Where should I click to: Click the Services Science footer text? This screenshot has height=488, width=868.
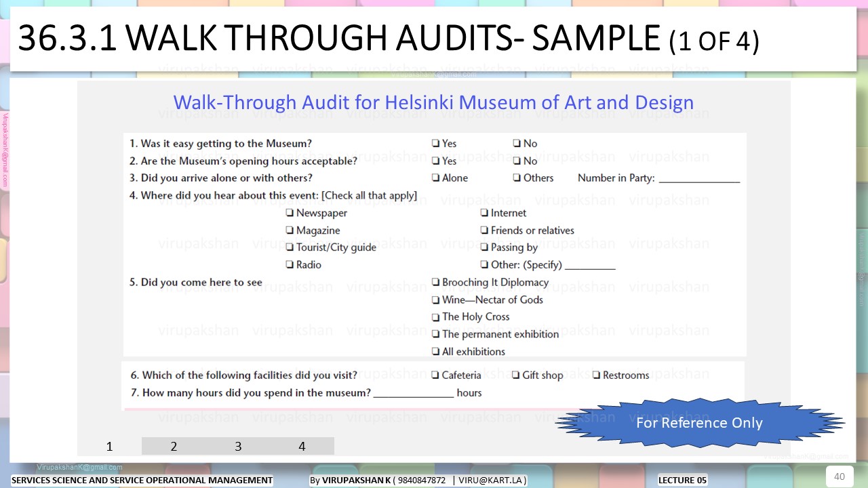click(142, 481)
